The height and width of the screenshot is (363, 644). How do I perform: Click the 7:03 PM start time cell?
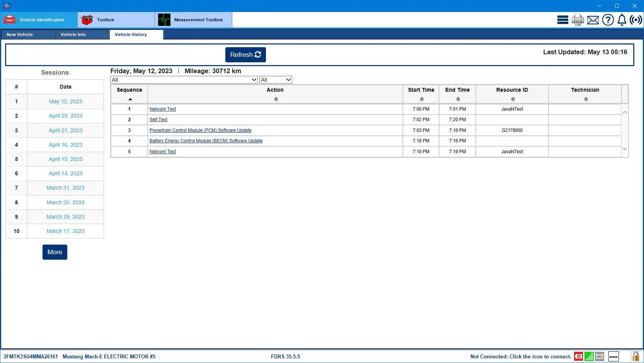421,130
